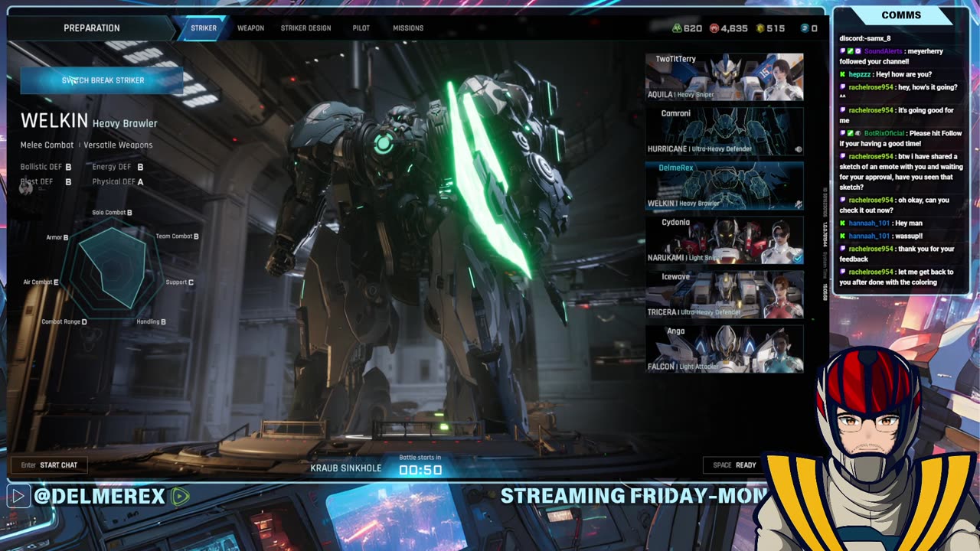
Task: Click the Combat Range rating label
Action: pos(64,322)
